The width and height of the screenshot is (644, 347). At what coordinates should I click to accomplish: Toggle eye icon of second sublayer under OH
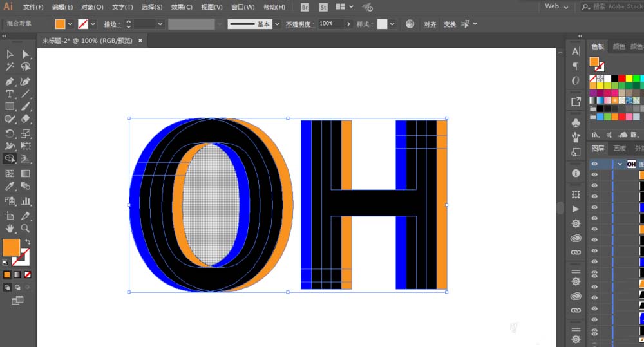click(x=594, y=185)
